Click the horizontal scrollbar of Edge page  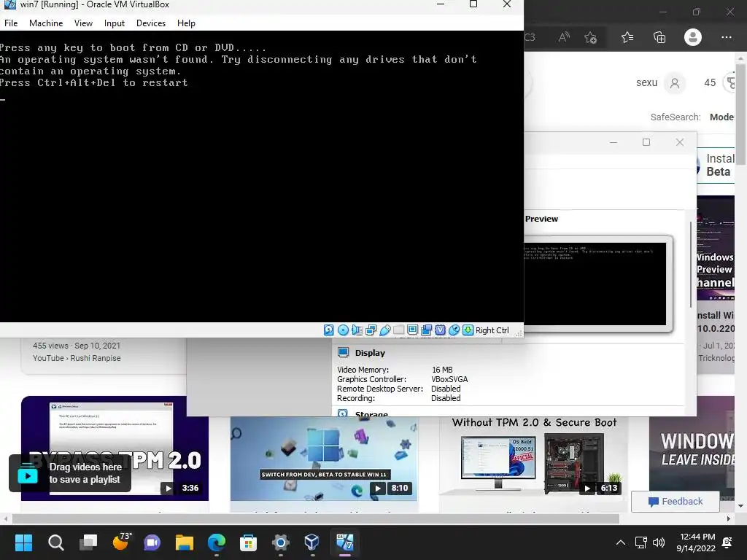(315, 518)
